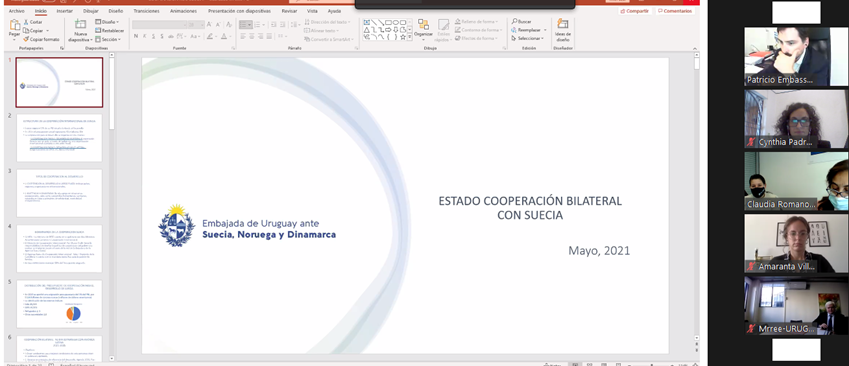The width and height of the screenshot is (849, 366).
Task: Click Copiar formato paintbrush
Action: [x=25, y=39]
